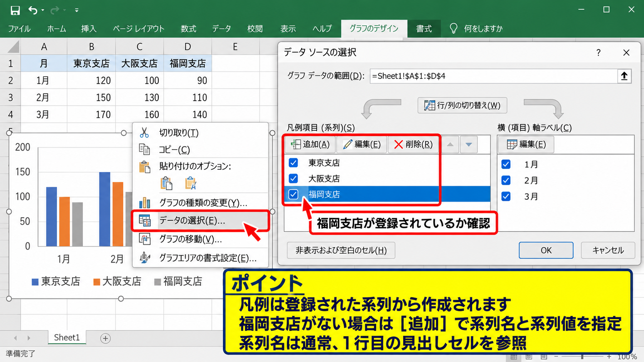
Task: Uncheck the 大阪支店 series checkbox
Action: coord(293,178)
